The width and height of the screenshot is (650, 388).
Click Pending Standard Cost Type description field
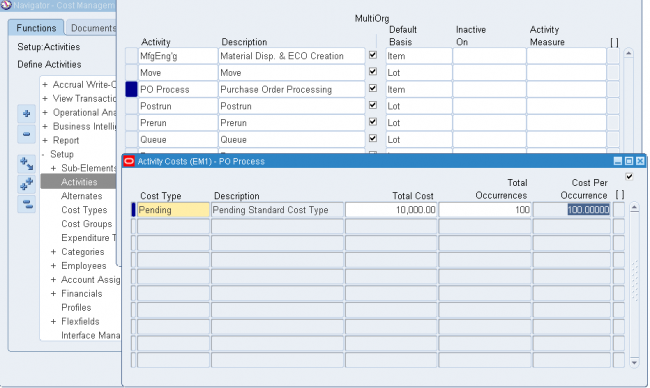[277, 210]
